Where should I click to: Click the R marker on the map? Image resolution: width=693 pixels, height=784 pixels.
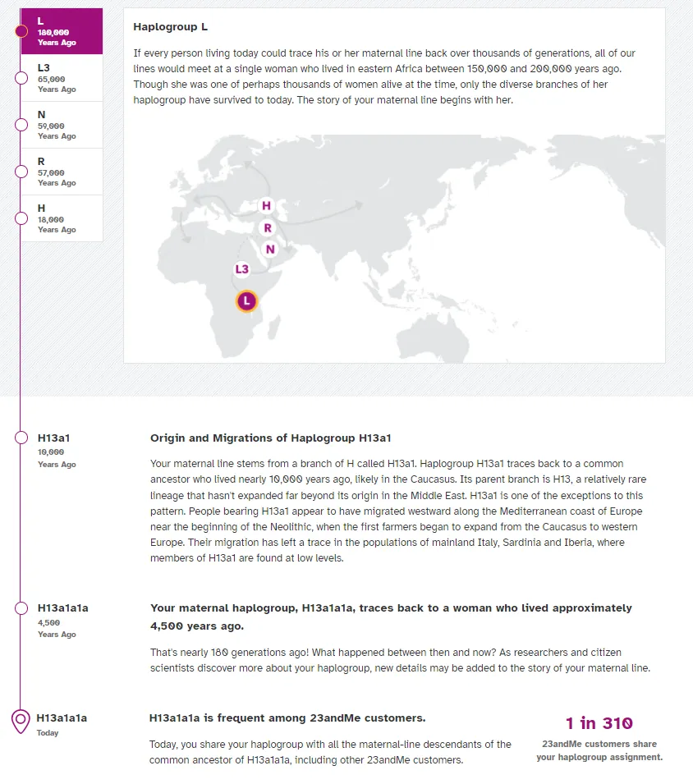click(x=268, y=227)
